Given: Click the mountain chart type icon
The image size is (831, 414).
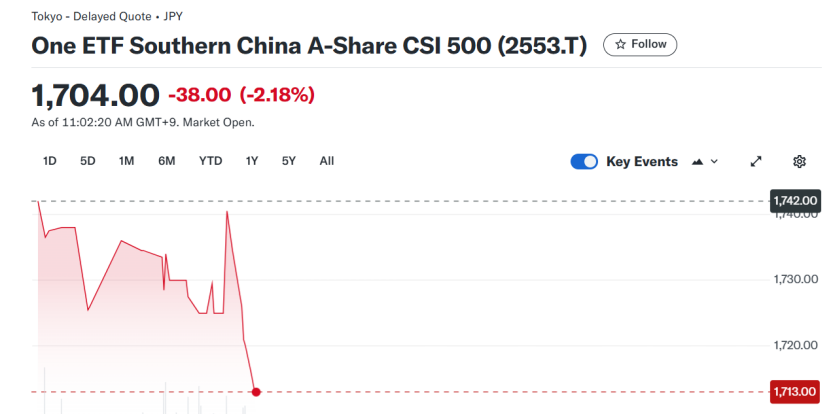Looking at the screenshot, I should pos(698,162).
